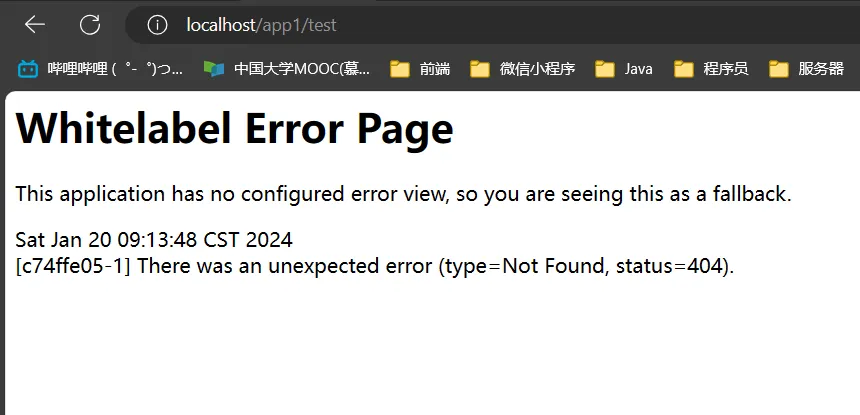Click the 中国大学MOOC bookmark's green icon

point(213,69)
